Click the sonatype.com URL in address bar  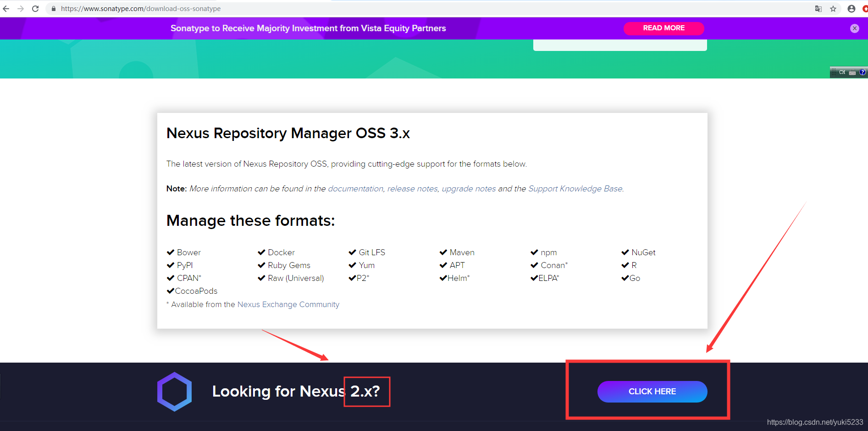click(141, 9)
